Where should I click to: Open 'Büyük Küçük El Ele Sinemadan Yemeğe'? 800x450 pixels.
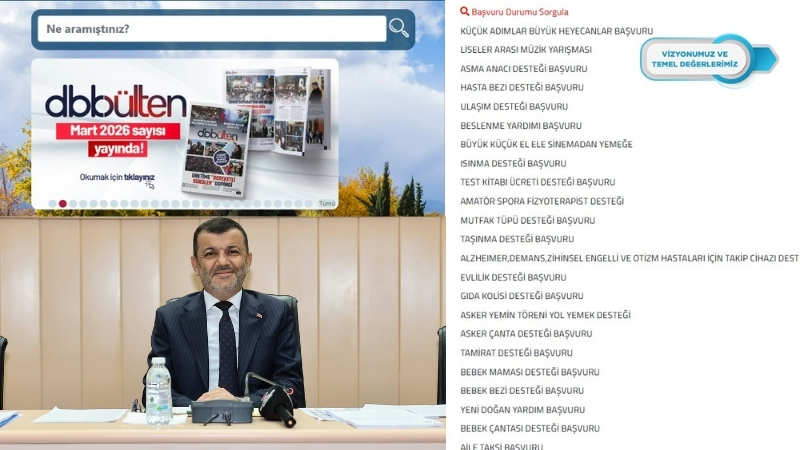(x=546, y=144)
